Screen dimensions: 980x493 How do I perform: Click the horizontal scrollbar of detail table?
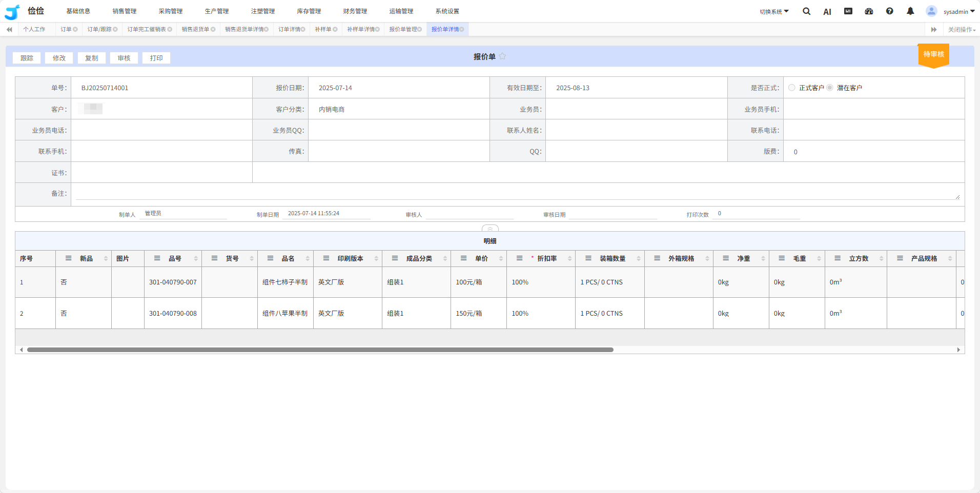tap(320, 350)
